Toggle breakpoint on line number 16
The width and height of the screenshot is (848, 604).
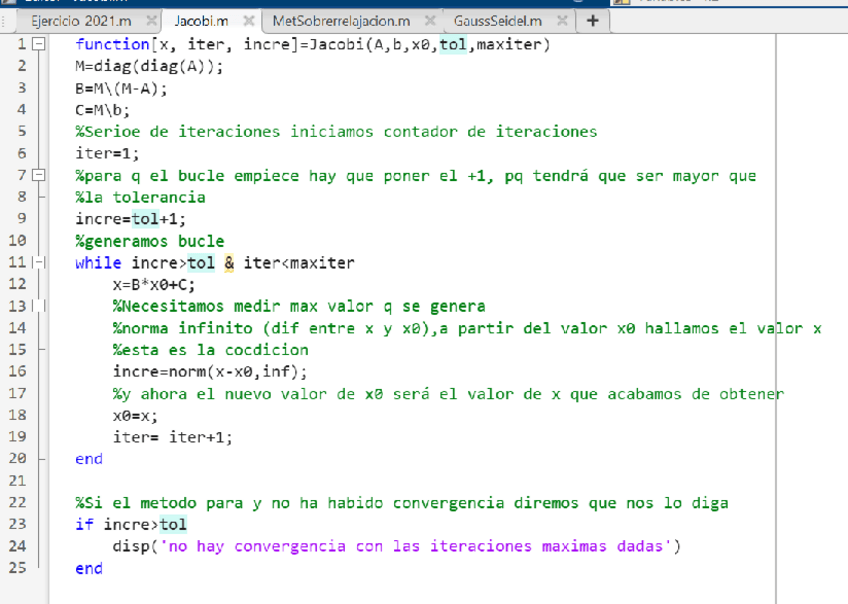[19, 372]
